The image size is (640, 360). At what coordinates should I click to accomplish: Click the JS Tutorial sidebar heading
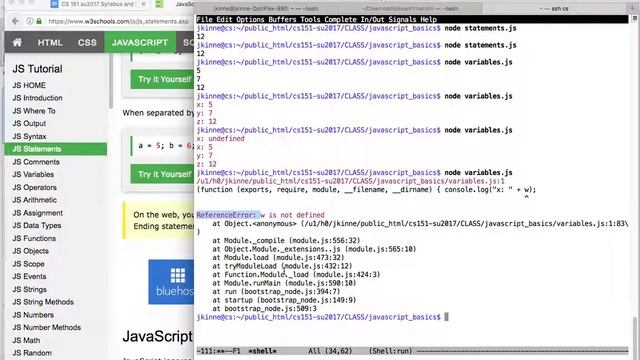(37, 69)
